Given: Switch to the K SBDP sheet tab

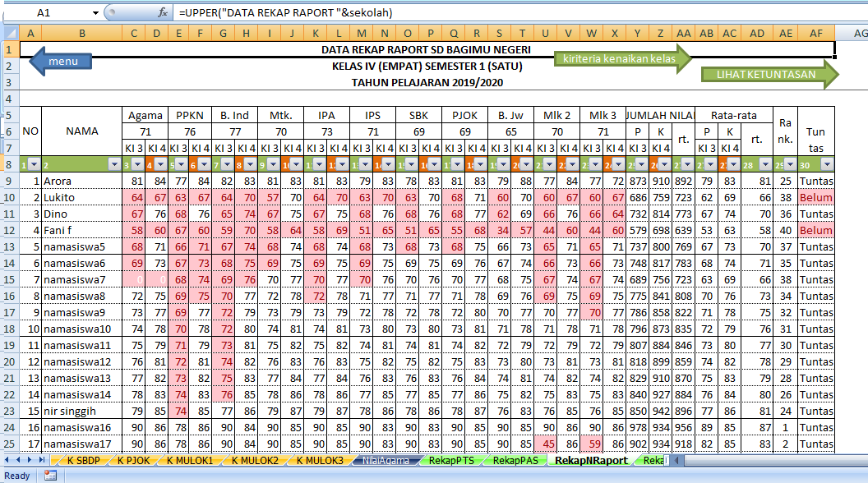Looking at the screenshot, I should (x=83, y=460).
